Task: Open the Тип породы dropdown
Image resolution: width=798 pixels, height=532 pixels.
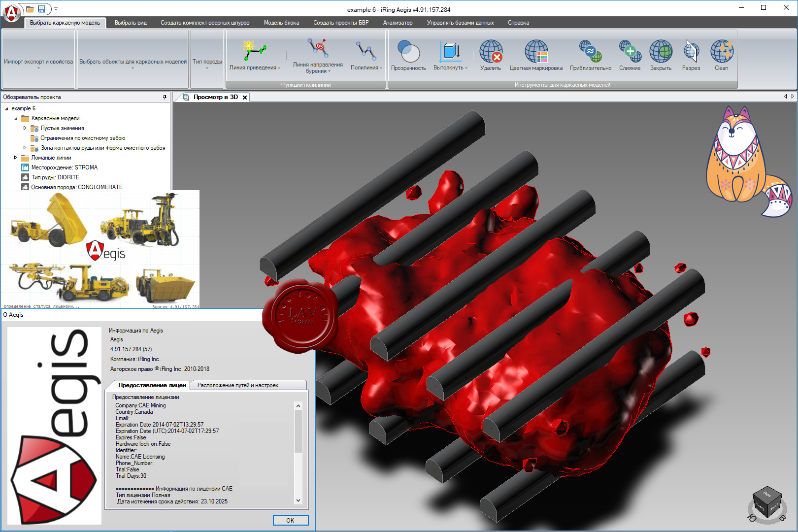Action: pyautogui.click(x=207, y=59)
